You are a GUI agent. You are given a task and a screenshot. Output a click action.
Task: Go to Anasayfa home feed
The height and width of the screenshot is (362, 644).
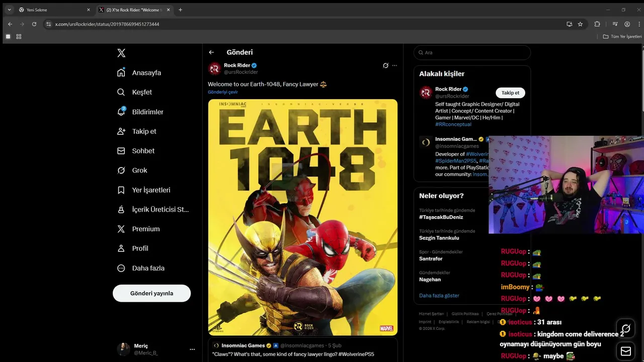tap(139, 72)
